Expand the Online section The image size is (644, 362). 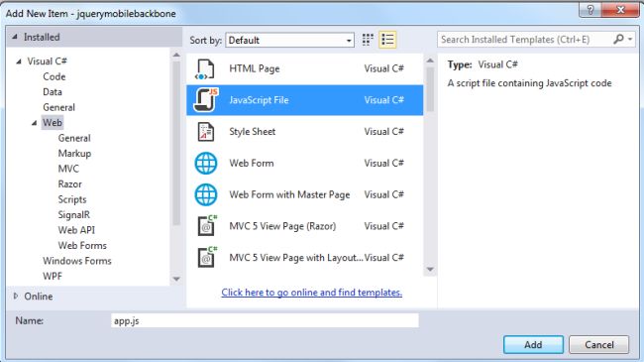tap(16, 296)
